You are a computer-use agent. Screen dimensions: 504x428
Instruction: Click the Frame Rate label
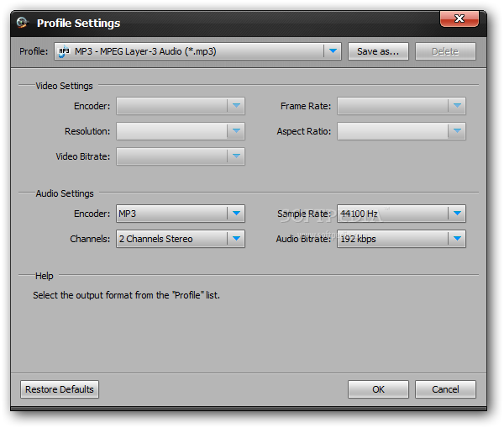[x=306, y=106]
